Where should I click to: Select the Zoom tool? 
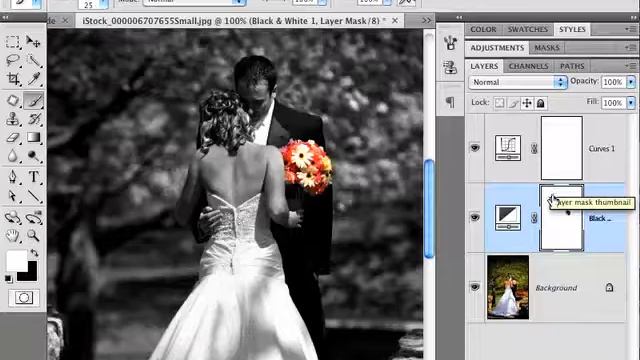click(33, 236)
